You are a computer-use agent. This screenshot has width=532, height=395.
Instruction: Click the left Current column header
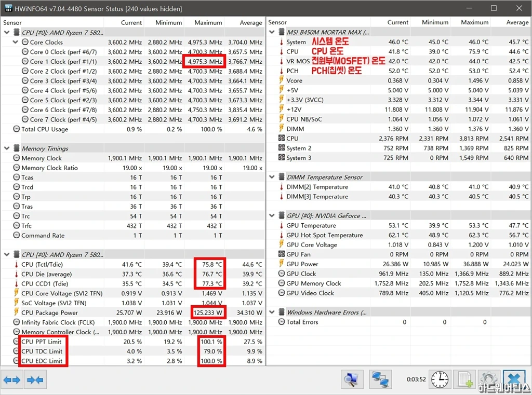point(124,23)
